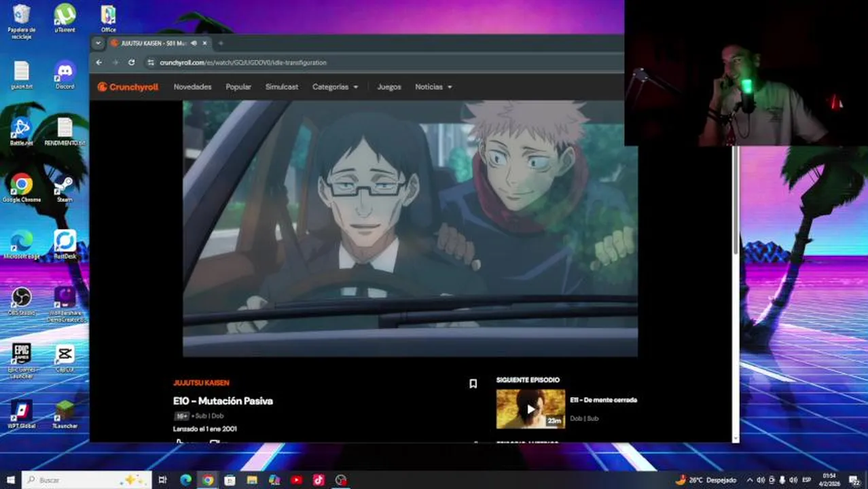The width and height of the screenshot is (868, 489).
Task: Select the RENDIMIENTO.txt desktop file
Action: pos(65,132)
